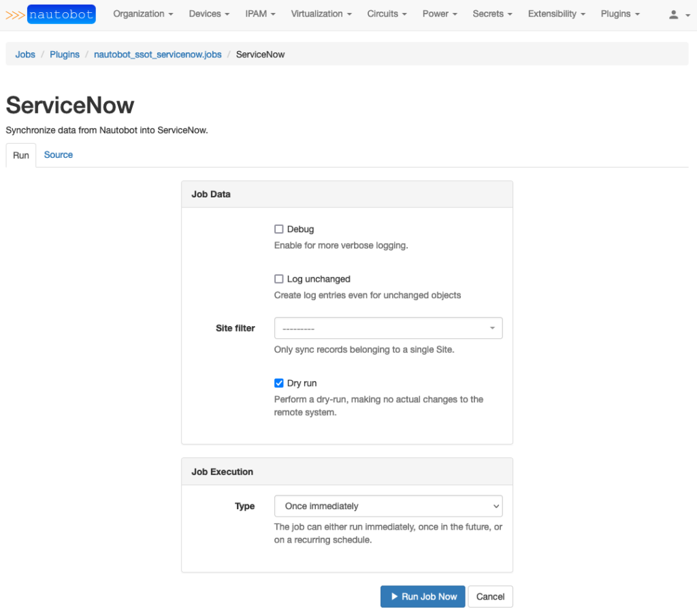Expand the Secrets menu
697x616 pixels.
pyautogui.click(x=492, y=14)
